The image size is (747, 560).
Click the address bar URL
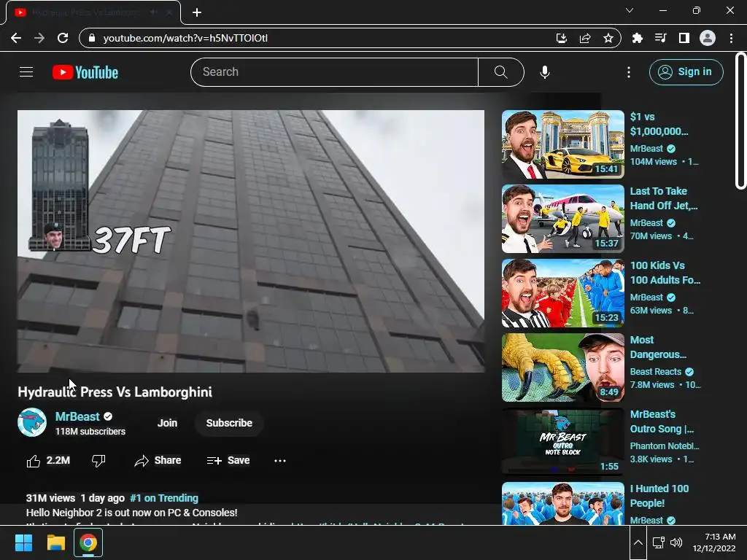tap(185, 38)
